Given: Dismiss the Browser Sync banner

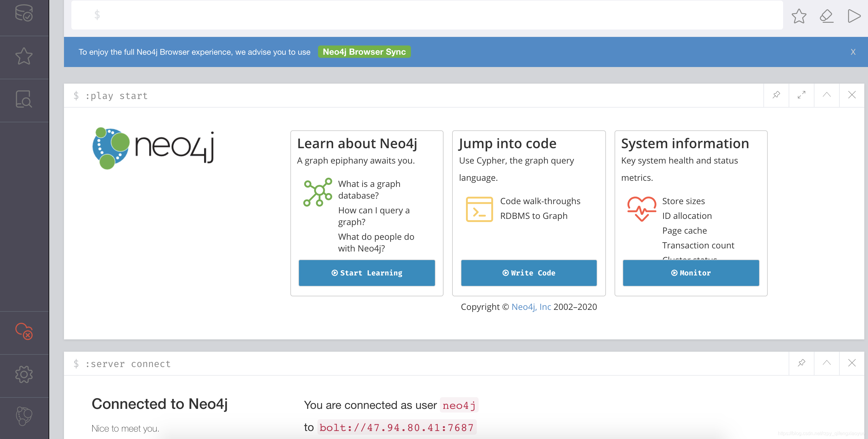Looking at the screenshot, I should point(853,52).
